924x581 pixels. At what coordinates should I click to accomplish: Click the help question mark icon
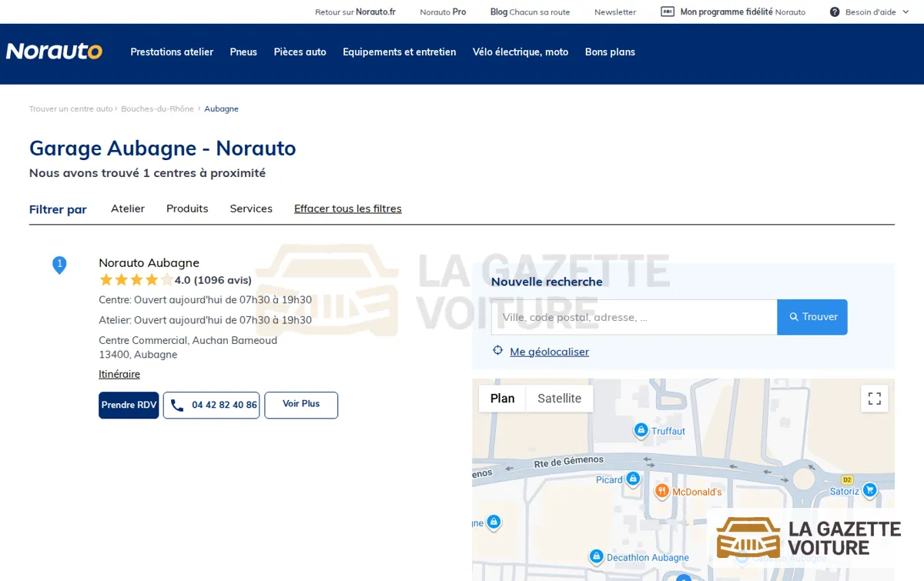(x=835, y=12)
